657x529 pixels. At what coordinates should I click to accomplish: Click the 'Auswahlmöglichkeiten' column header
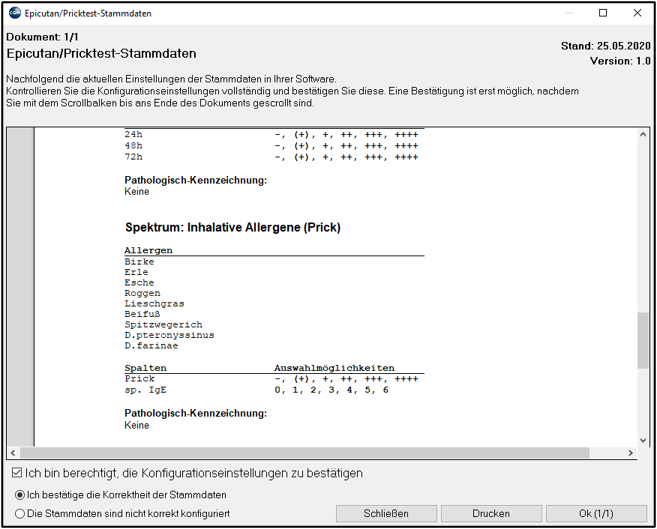coord(334,368)
